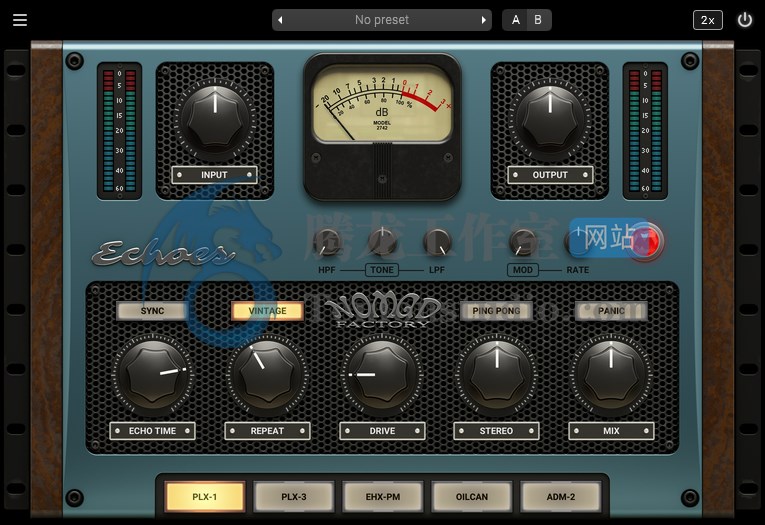Image resolution: width=765 pixels, height=525 pixels.
Task: Go to next preset with right arrow
Action: click(x=483, y=20)
